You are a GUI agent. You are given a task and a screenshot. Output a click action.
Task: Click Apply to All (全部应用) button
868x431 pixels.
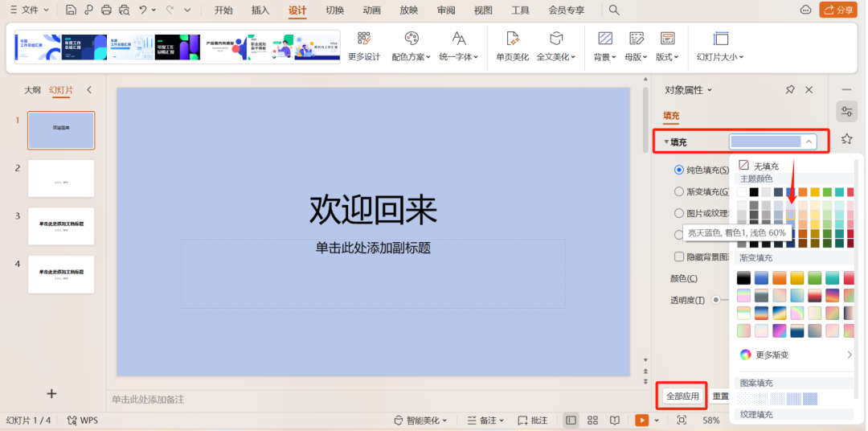(x=682, y=396)
